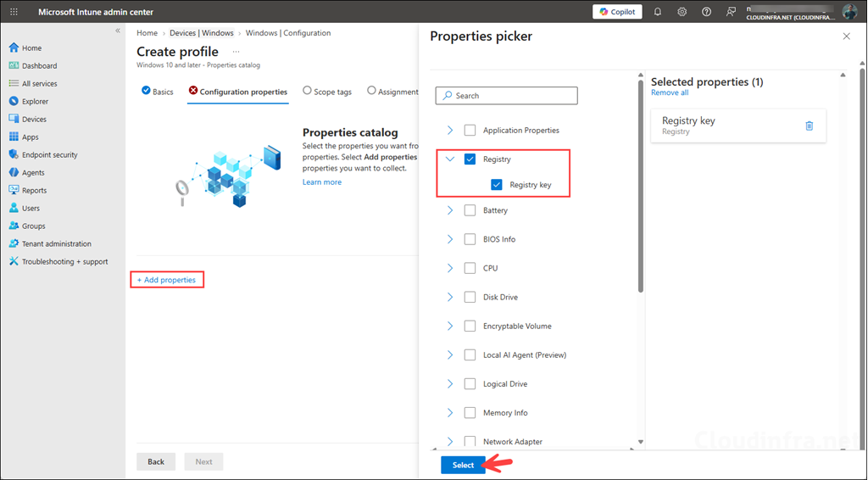The height and width of the screenshot is (480, 868).
Task: Click the Explorer icon in sidebar
Action: [14, 101]
